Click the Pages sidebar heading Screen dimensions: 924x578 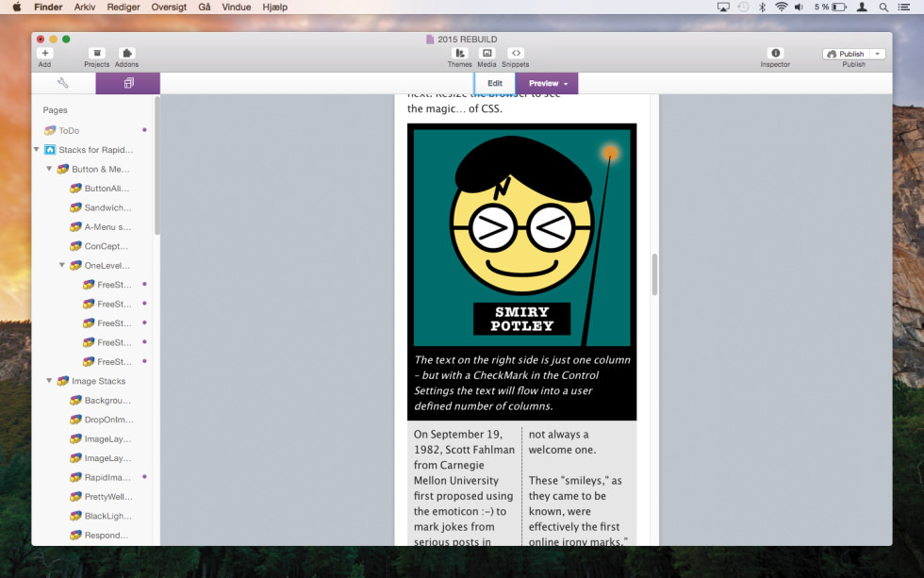[x=55, y=110]
